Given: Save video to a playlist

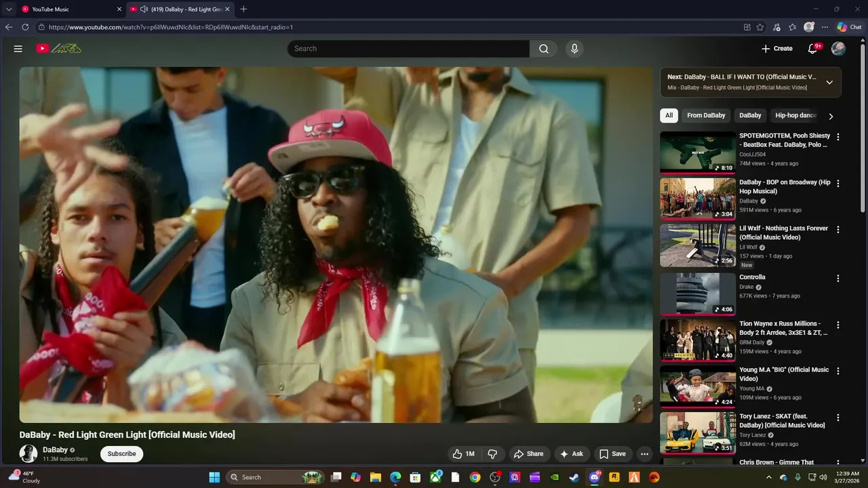Looking at the screenshot, I should [612, 454].
